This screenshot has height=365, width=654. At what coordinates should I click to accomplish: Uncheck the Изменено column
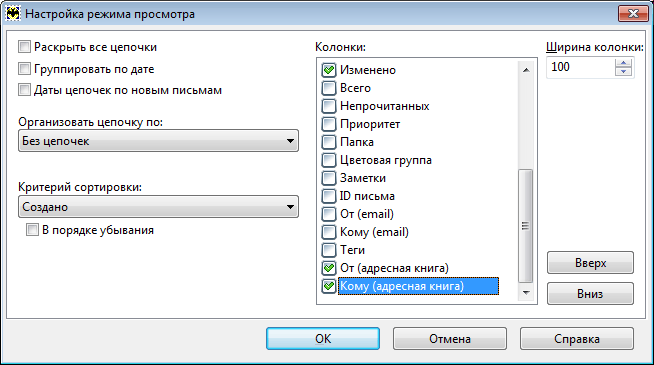pos(329,70)
